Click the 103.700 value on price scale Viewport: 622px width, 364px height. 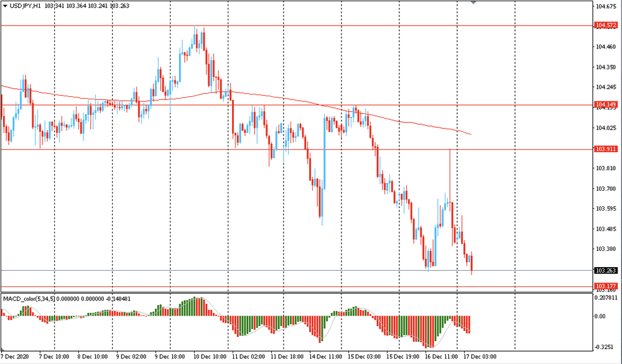click(606, 189)
